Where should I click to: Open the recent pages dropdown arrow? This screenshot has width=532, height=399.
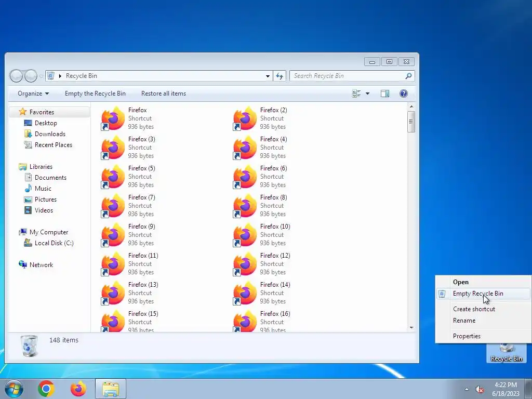[41, 76]
